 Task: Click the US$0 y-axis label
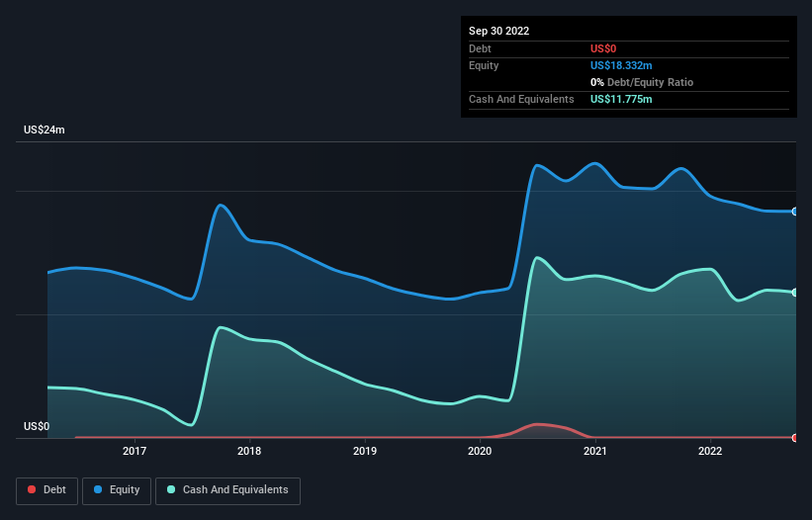(x=37, y=426)
